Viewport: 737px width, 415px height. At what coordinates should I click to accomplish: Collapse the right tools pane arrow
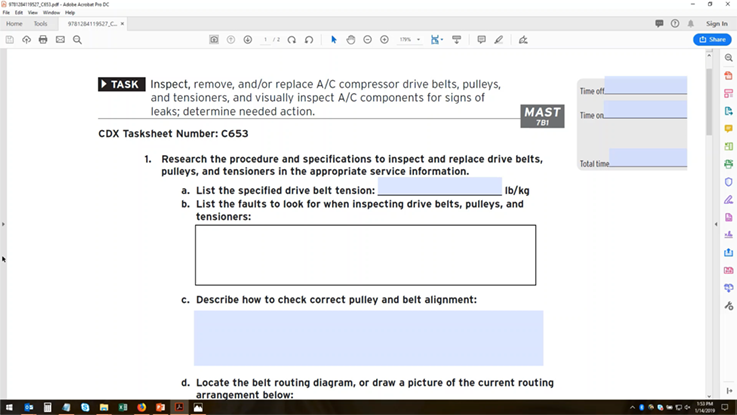point(716,223)
